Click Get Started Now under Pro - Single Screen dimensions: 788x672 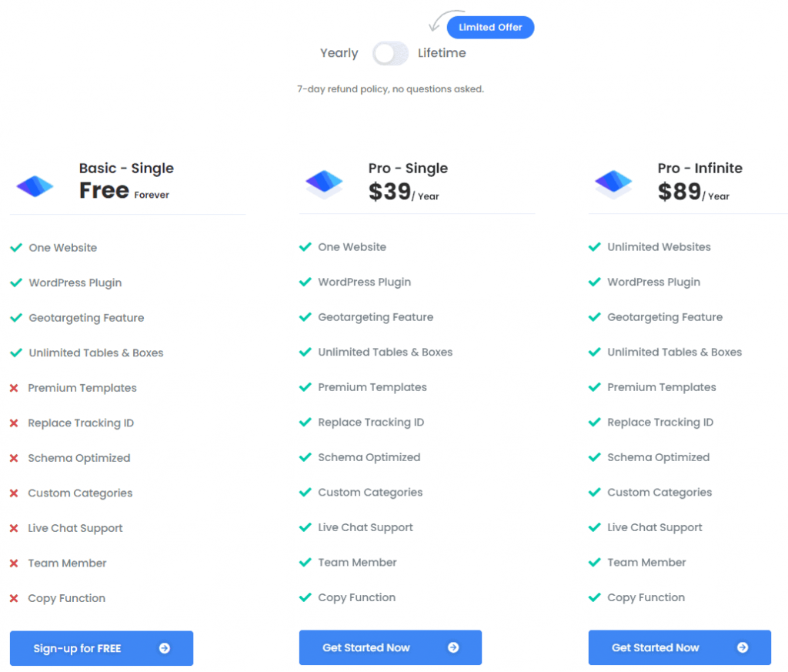point(390,647)
